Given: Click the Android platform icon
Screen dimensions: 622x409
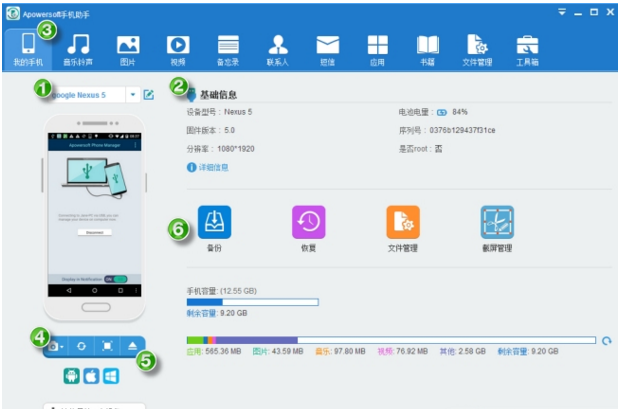Looking at the screenshot, I should point(71,376).
